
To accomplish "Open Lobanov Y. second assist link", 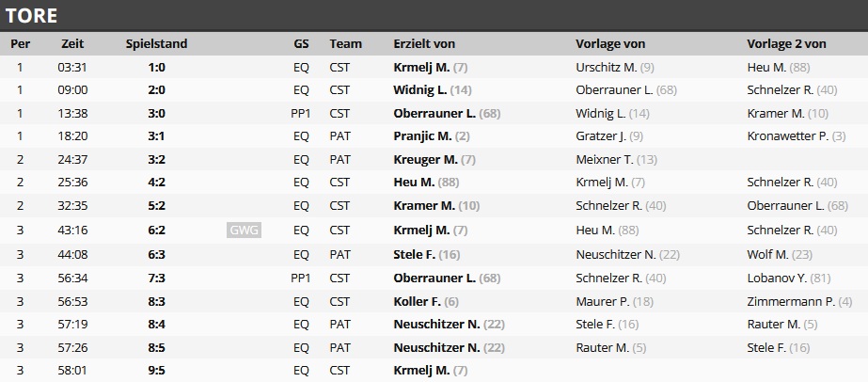I will [778, 278].
